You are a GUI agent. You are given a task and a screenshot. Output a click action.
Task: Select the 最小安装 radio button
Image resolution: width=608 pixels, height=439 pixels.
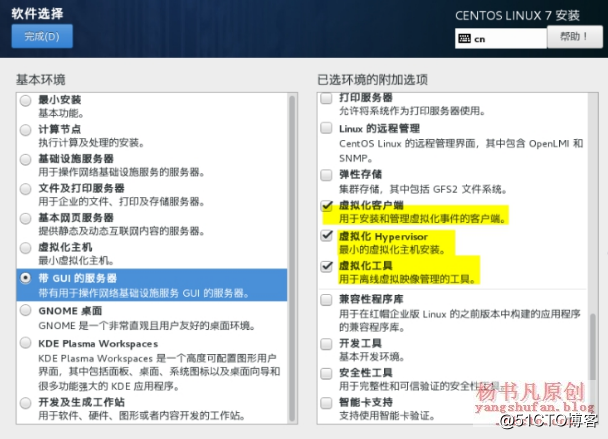[26, 100]
